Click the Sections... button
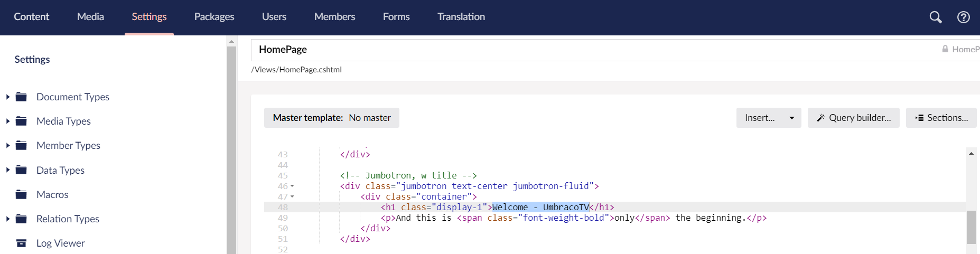 point(941,118)
